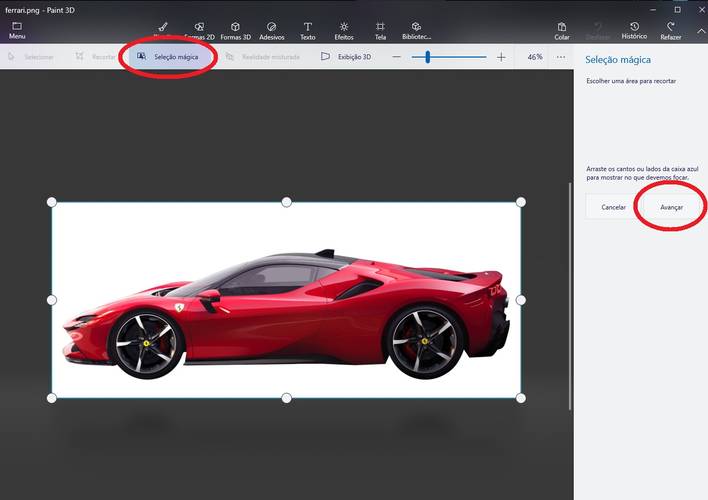Open the three-dots more options menu
Image resolution: width=708 pixels, height=500 pixels.
(560, 57)
